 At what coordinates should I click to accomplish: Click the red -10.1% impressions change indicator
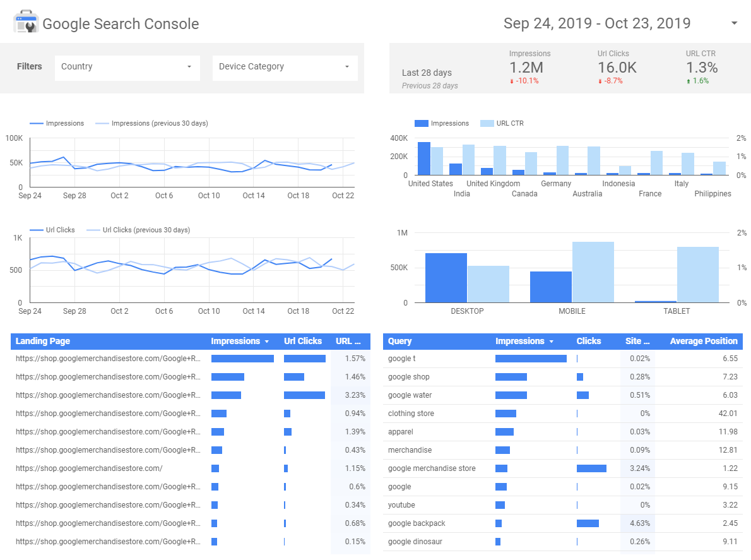pyautogui.click(x=524, y=81)
